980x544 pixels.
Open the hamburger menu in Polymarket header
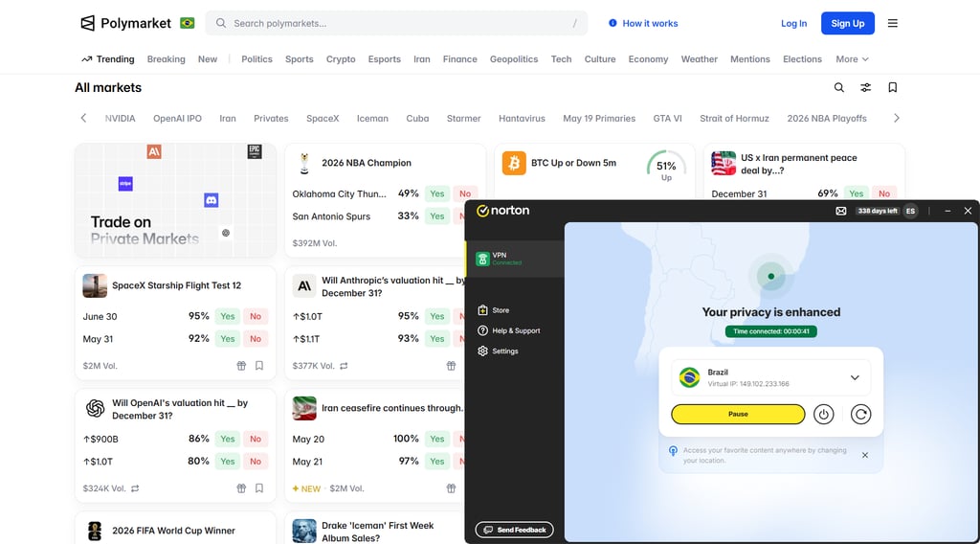(893, 23)
